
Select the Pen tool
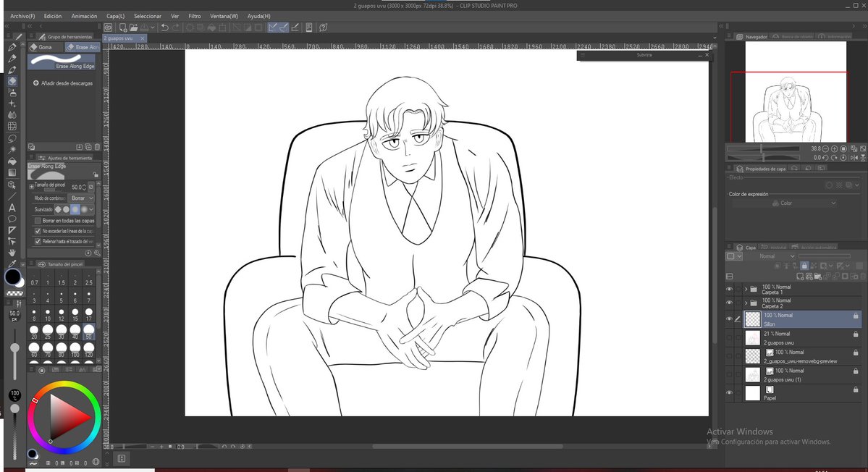[x=12, y=46]
